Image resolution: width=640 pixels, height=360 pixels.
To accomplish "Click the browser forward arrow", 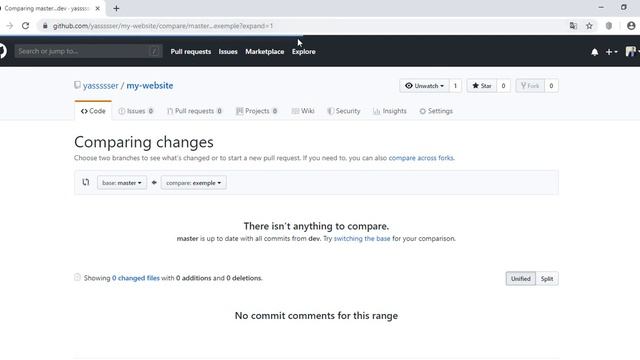I will click(9, 26).
